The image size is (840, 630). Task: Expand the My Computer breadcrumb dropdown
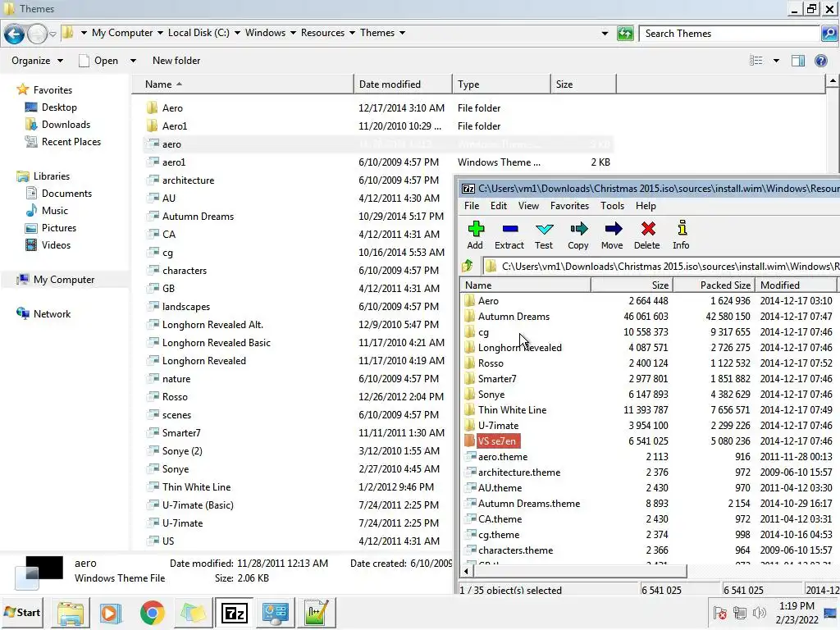160,33
